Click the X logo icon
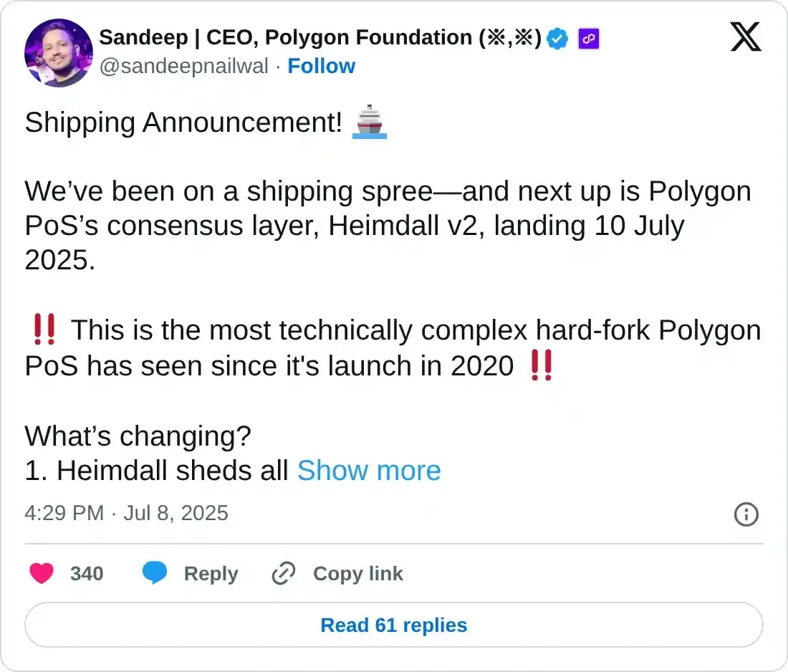 [746, 36]
